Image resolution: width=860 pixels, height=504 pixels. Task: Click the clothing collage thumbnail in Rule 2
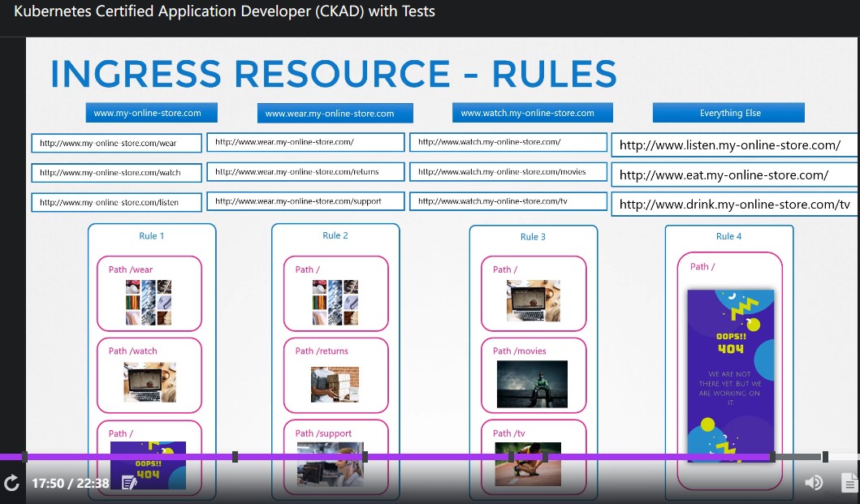335,302
